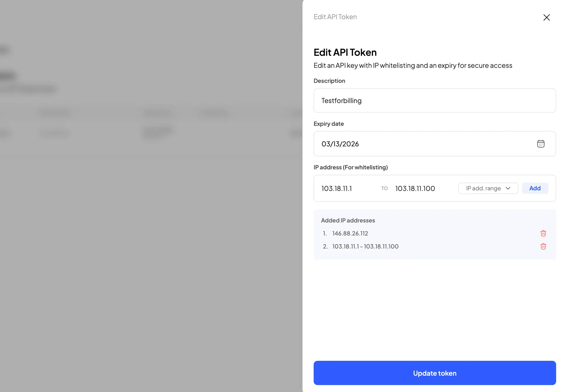This screenshot has width=561, height=392.
Task: Open the expiry date calendar picker
Action: 541,143
